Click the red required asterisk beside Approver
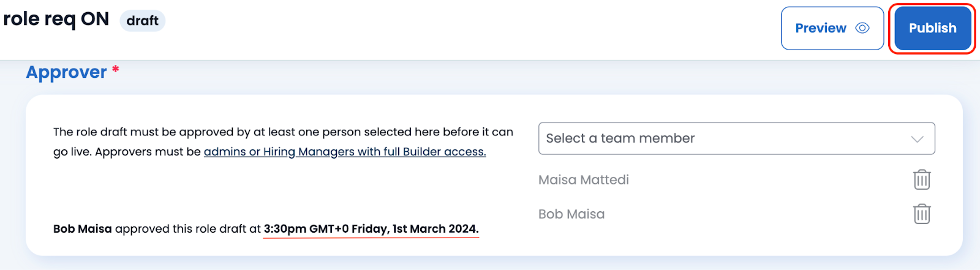Screen dimensions: 980x270 point(115,69)
